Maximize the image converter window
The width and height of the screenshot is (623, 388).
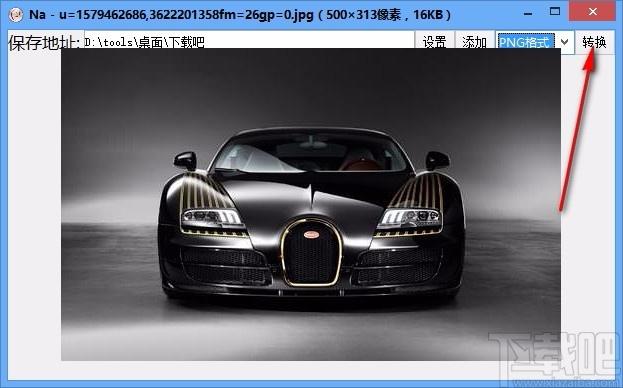[x=555, y=12]
